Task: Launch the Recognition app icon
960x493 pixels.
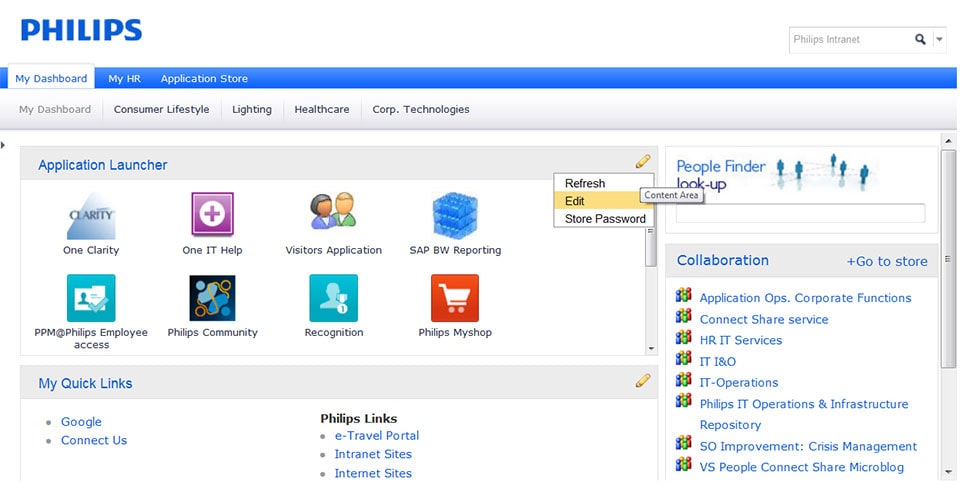Action: coord(333,298)
